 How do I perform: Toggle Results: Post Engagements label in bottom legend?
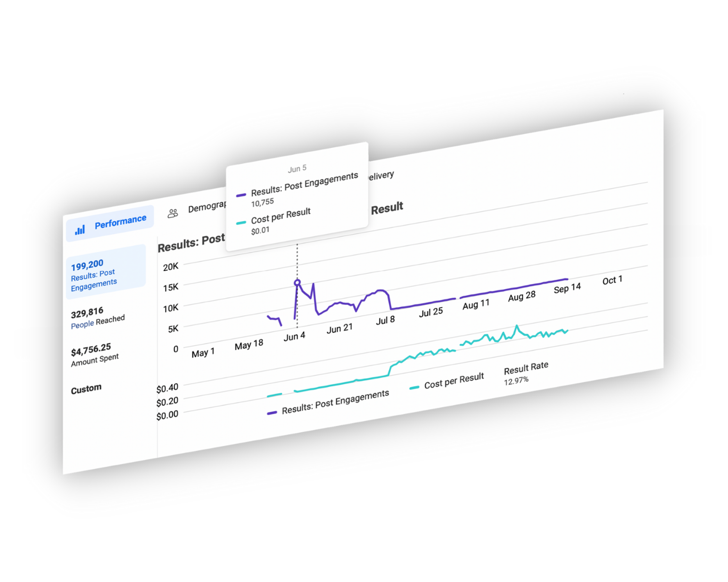(335, 402)
